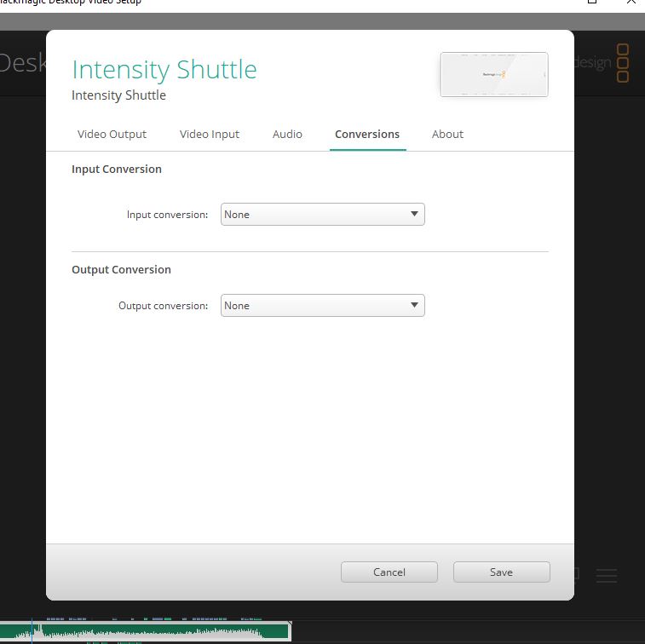Image resolution: width=645 pixels, height=644 pixels.
Task: Open the Video Output tab
Action: click(x=112, y=134)
